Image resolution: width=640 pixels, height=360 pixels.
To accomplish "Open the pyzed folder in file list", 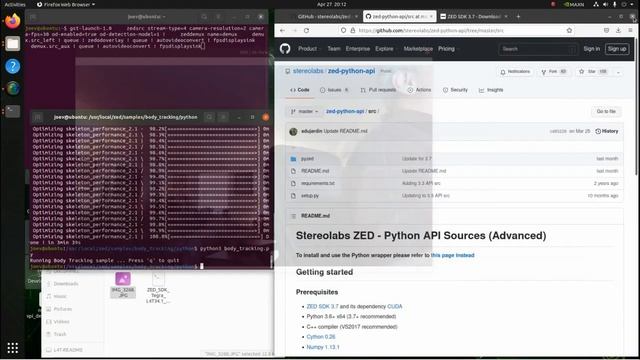I will pyautogui.click(x=307, y=159).
